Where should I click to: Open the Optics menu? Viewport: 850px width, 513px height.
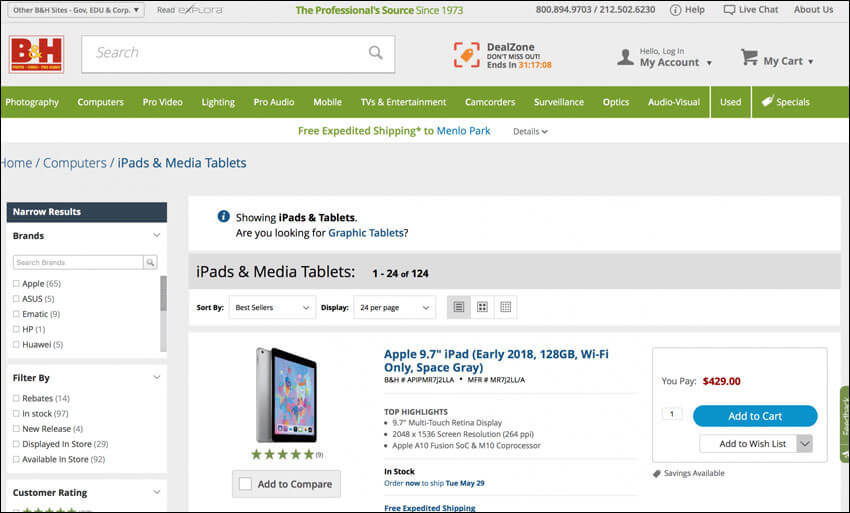(616, 102)
